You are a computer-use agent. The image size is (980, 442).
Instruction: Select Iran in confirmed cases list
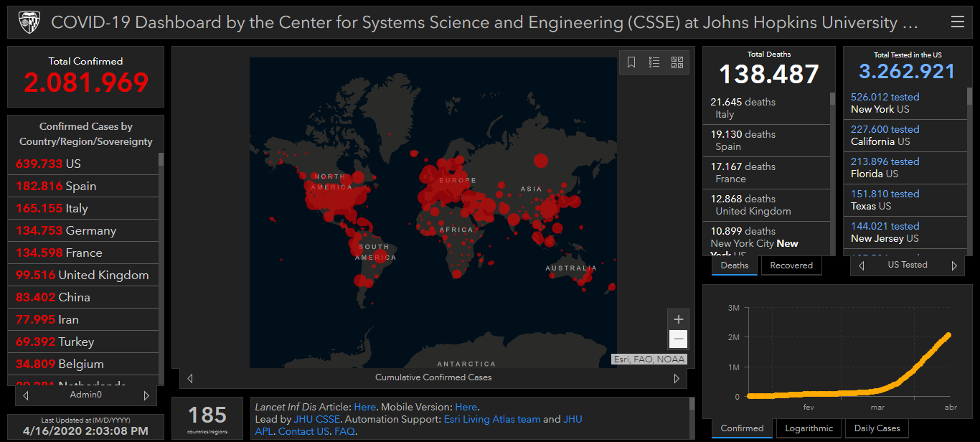point(83,319)
